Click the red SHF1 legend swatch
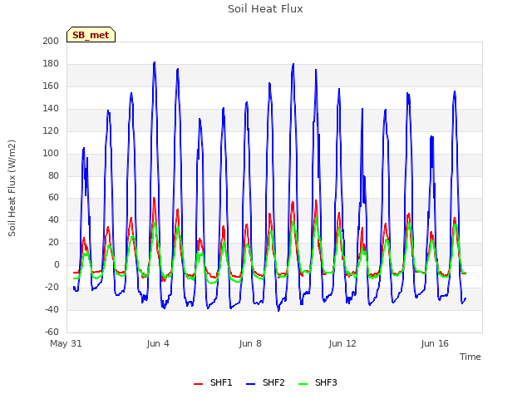This screenshot has height=399, width=532. click(x=198, y=384)
